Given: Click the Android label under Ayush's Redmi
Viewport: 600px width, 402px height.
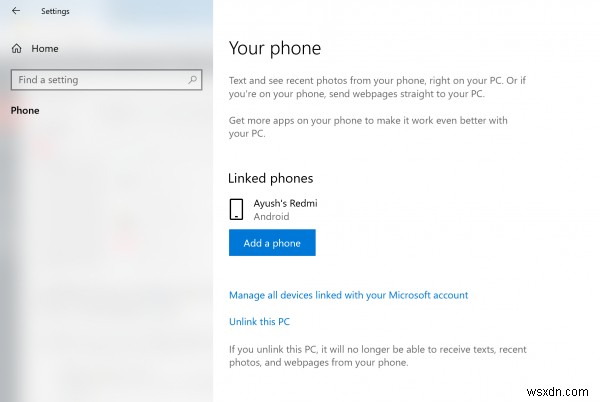Looking at the screenshot, I should coord(271,216).
